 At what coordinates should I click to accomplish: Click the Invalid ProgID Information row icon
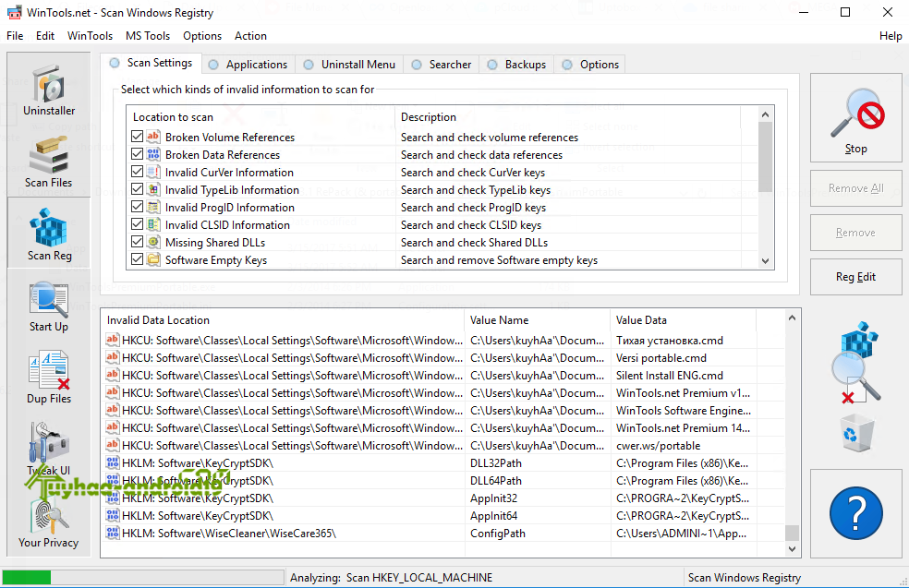153,207
